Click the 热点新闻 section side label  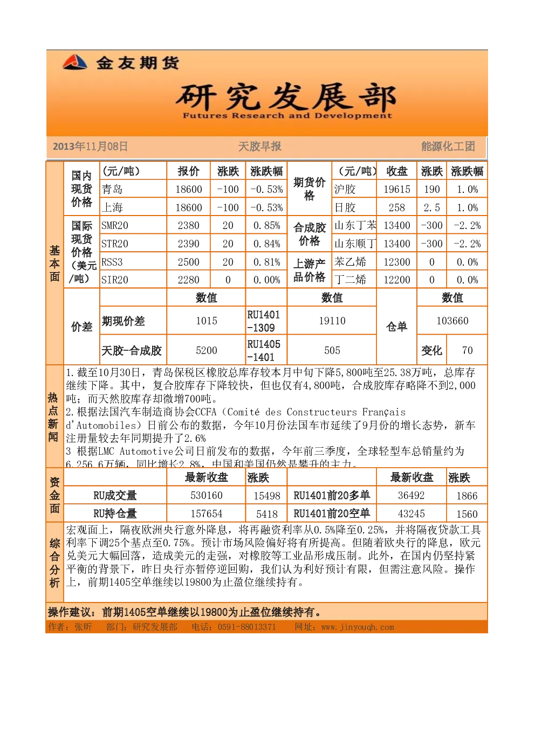(53, 417)
